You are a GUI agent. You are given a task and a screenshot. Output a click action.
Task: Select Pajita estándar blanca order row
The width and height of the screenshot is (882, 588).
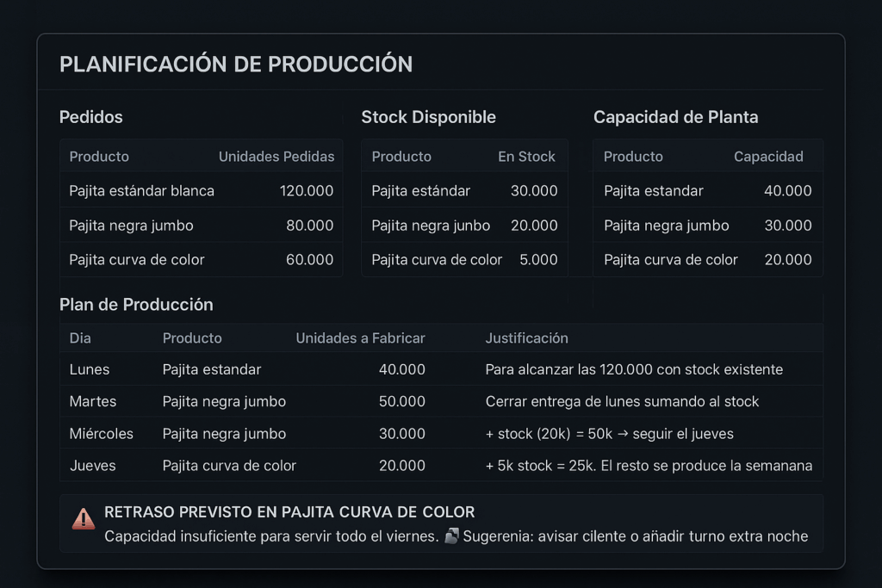(x=202, y=190)
